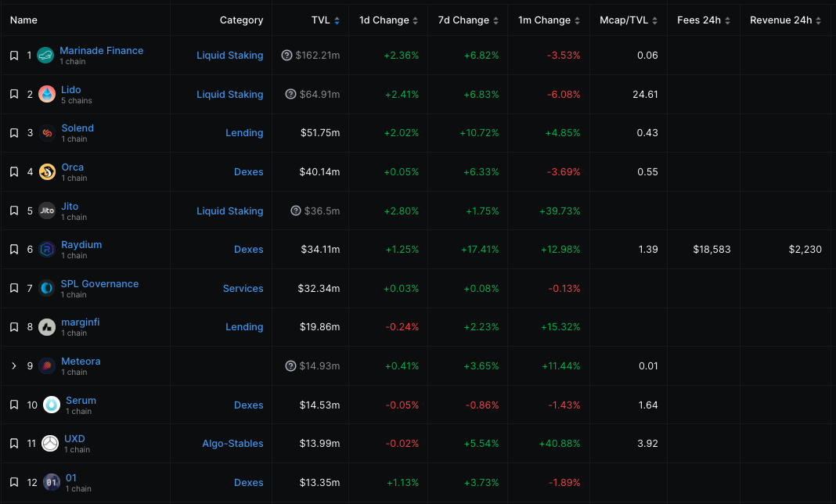The width and height of the screenshot is (836, 504).
Task: Click the Lido droplet logo icon
Action: click(47, 94)
